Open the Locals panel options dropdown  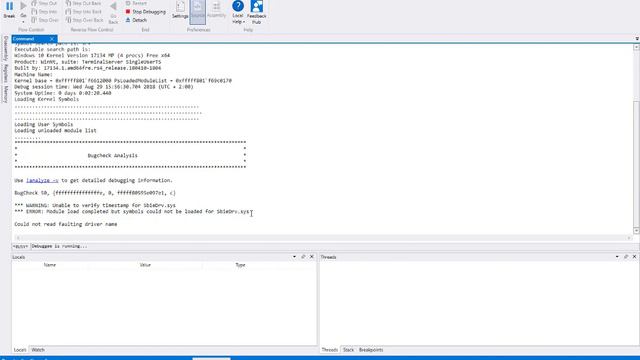point(294,257)
